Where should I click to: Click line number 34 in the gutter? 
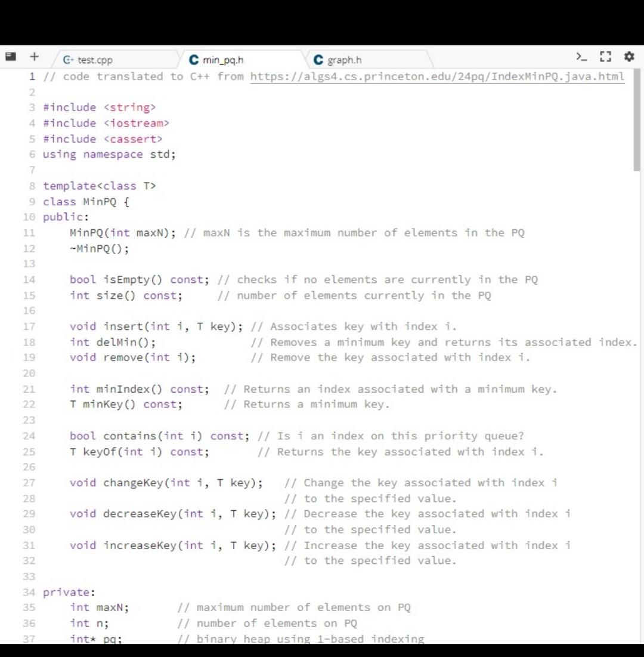[x=27, y=592]
